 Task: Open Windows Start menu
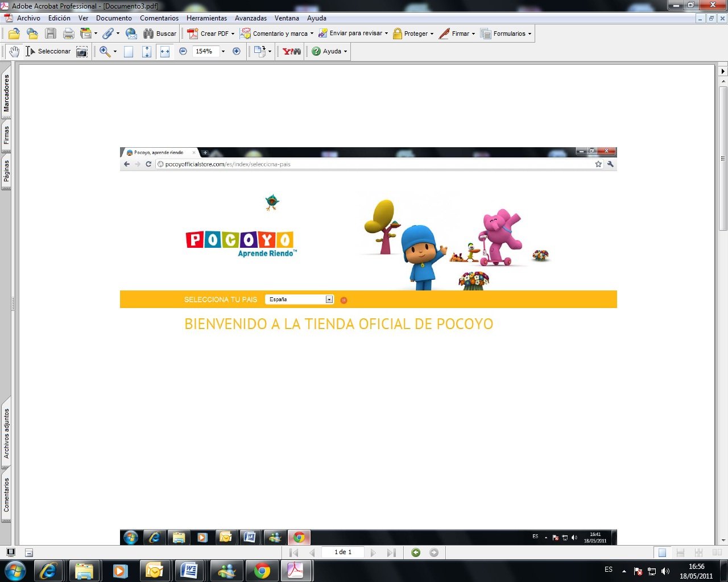[15, 570]
